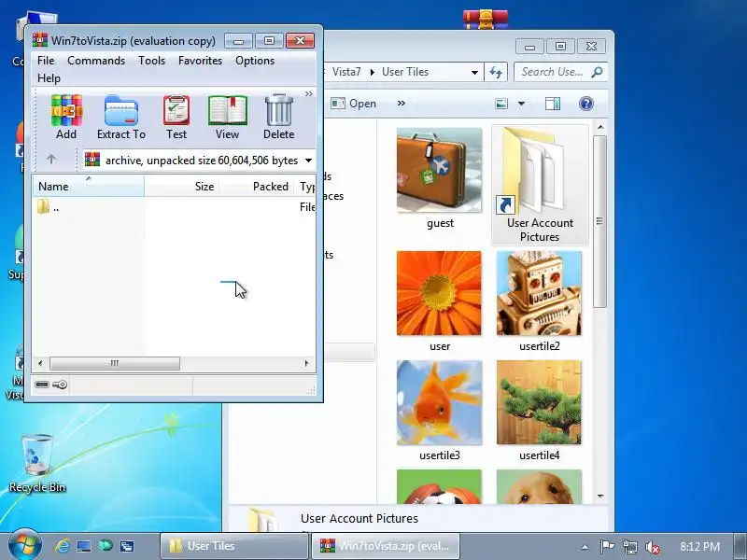Open the Help menu

pyautogui.click(x=49, y=78)
